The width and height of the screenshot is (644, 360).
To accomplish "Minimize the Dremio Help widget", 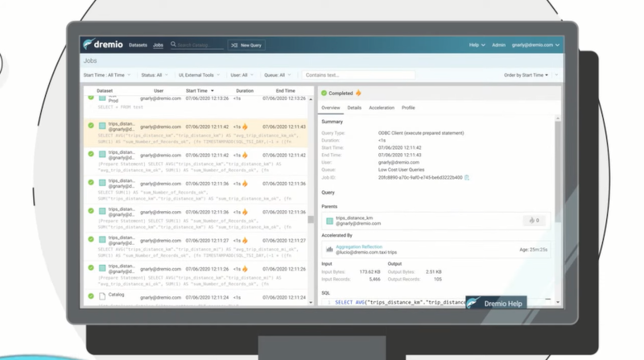I will point(548,299).
